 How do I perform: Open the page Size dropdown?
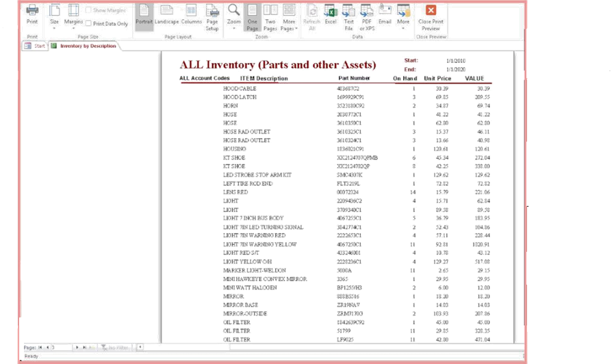point(55,17)
